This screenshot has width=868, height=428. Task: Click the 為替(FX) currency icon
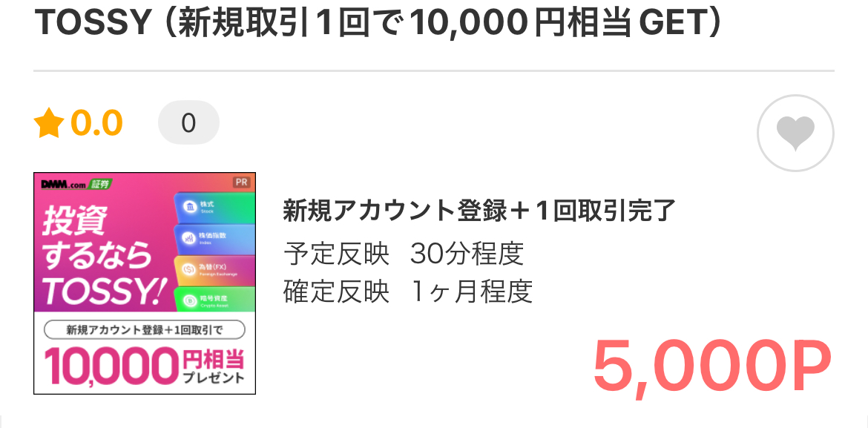tap(188, 269)
